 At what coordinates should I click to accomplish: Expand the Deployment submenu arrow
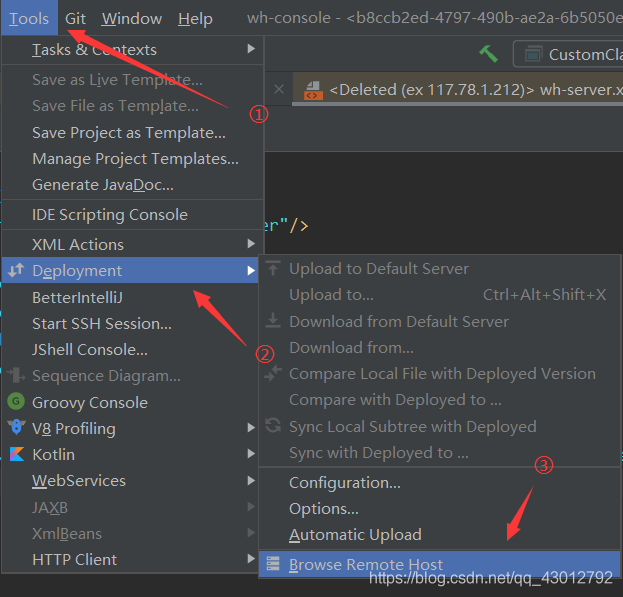click(x=251, y=270)
